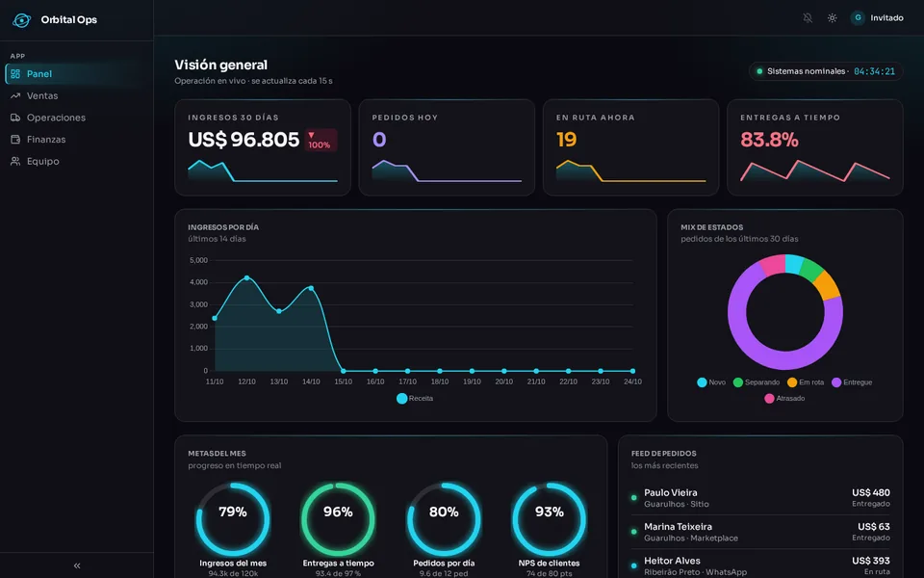This screenshot has height=578, width=924.
Task: Switch theme with the sun icon
Action: [832, 18]
